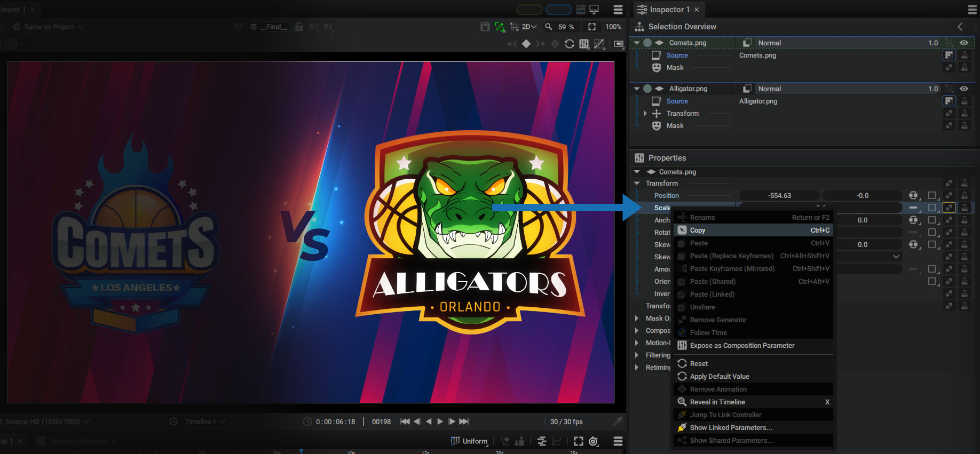
Task: Close the Inspector 1 tab
Action: (697, 10)
